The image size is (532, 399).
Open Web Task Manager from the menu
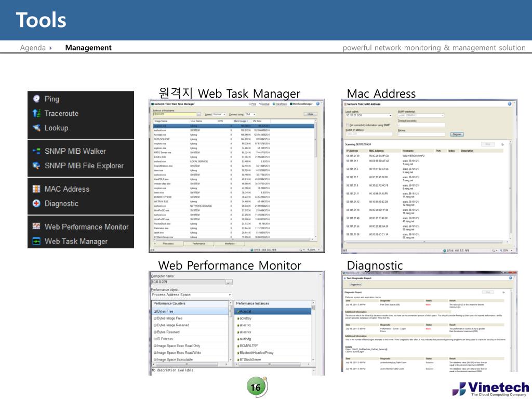(x=76, y=241)
